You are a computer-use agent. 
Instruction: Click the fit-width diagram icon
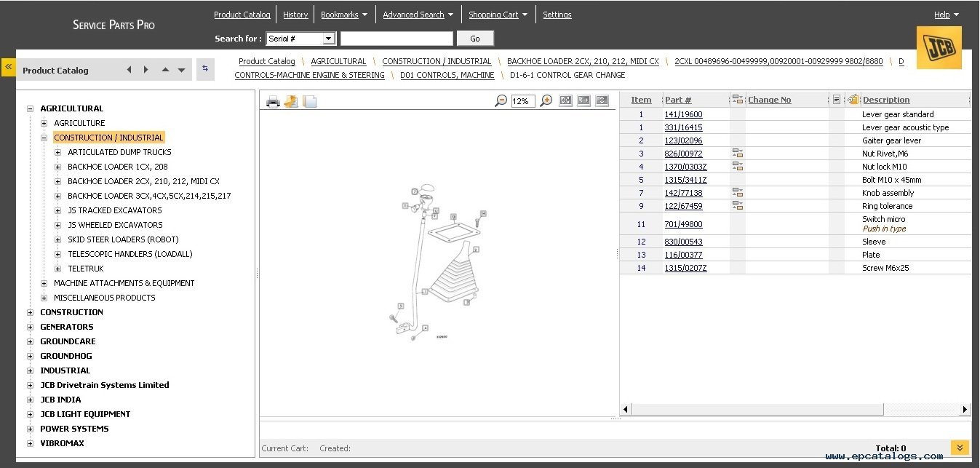[x=583, y=100]
